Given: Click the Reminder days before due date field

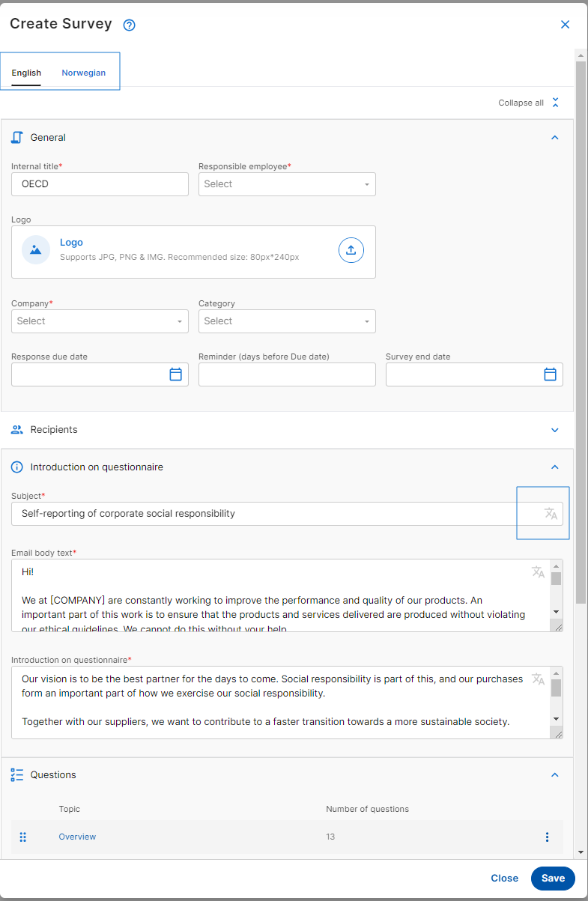Looking at the screenshot, I should click(287, 374).
